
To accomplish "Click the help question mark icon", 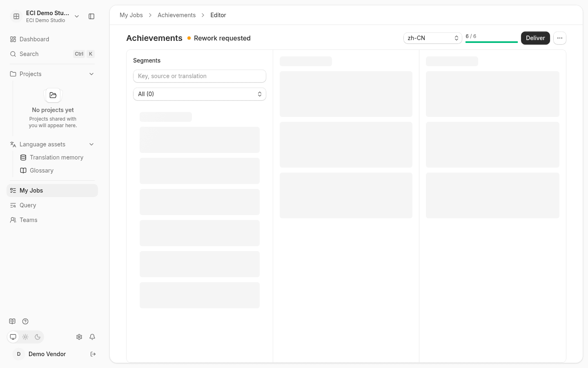I will click(x=25, y=321).
